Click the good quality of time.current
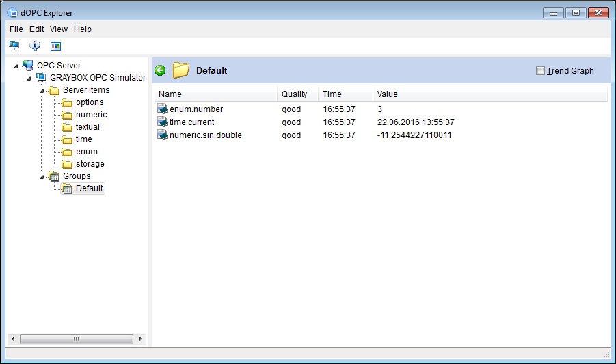Image resolution: width=616 pixels, height=364 pixels. click(x=291, y=122)
